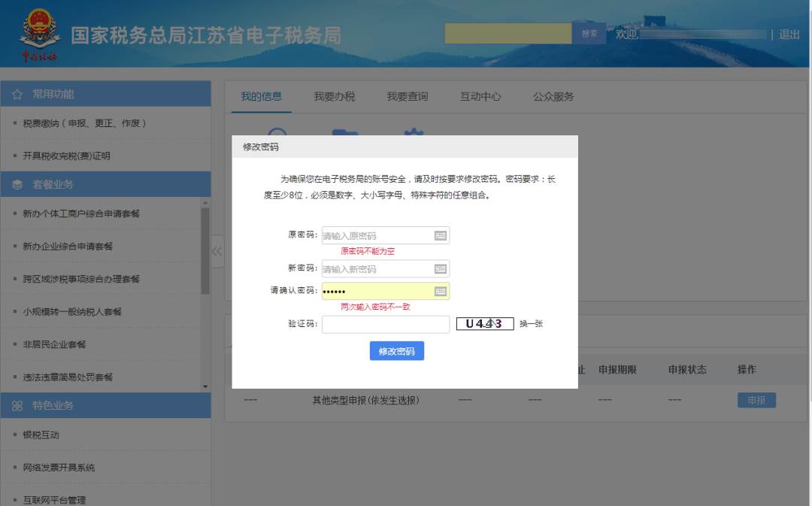Image resolution: width=812 pixels, height=506 pixels.
Task: Click the sidebar scroll up arrow
Action: [x=205, y=202]
